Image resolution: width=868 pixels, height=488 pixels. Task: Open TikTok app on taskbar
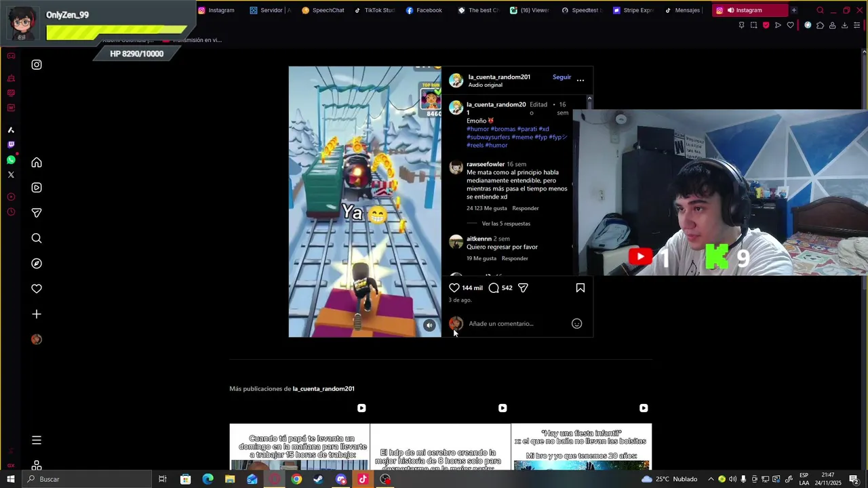(x=363, y=479)
